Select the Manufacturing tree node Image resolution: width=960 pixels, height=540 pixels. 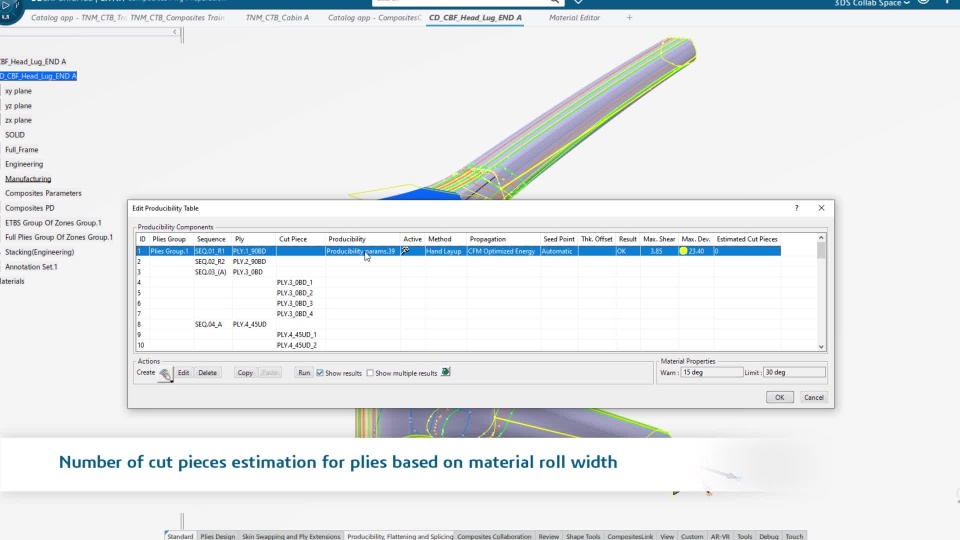click(x=28, y=179)
